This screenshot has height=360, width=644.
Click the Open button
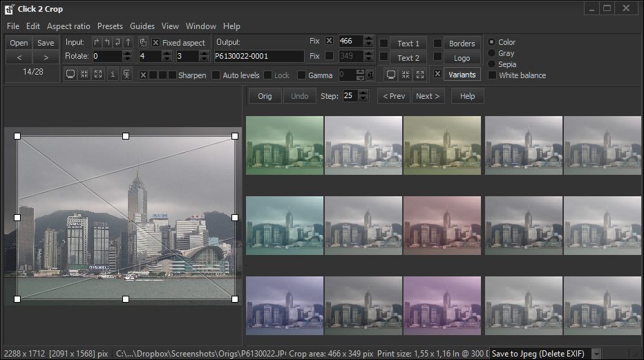(19, 43)
